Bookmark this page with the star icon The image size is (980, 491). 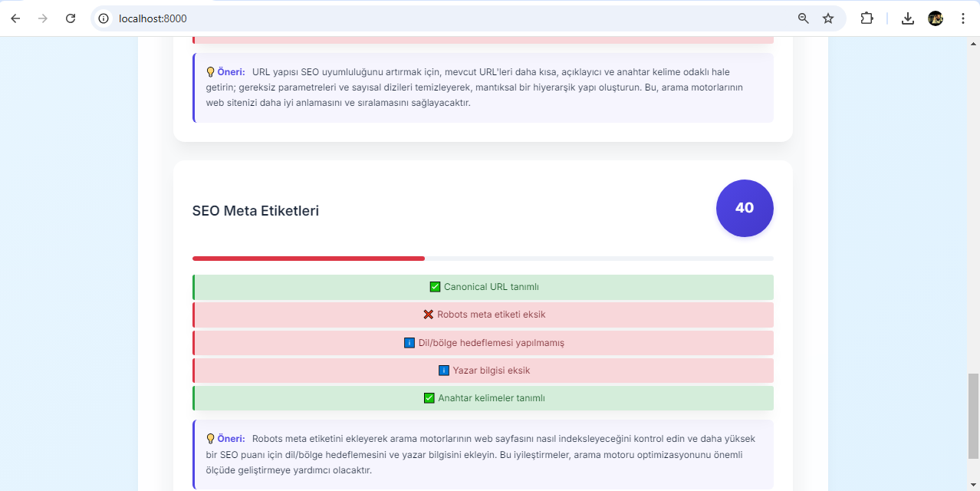coord(828,18)
